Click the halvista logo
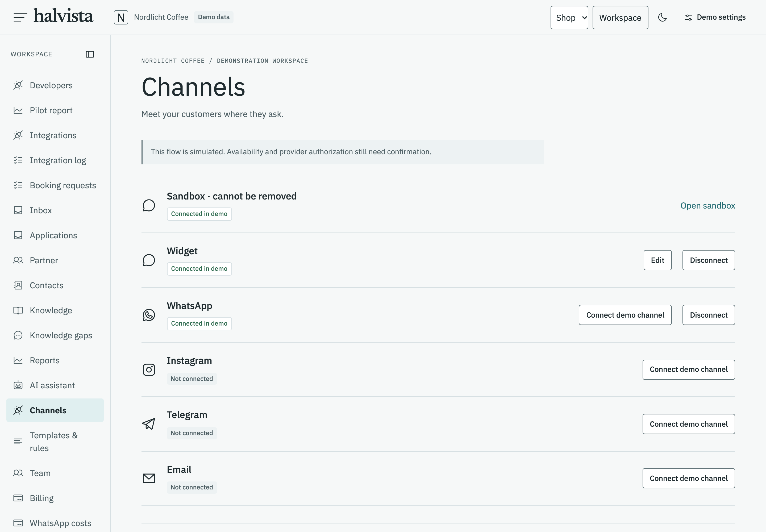Viewport: 766px width, 532px height. coord(63,16)
